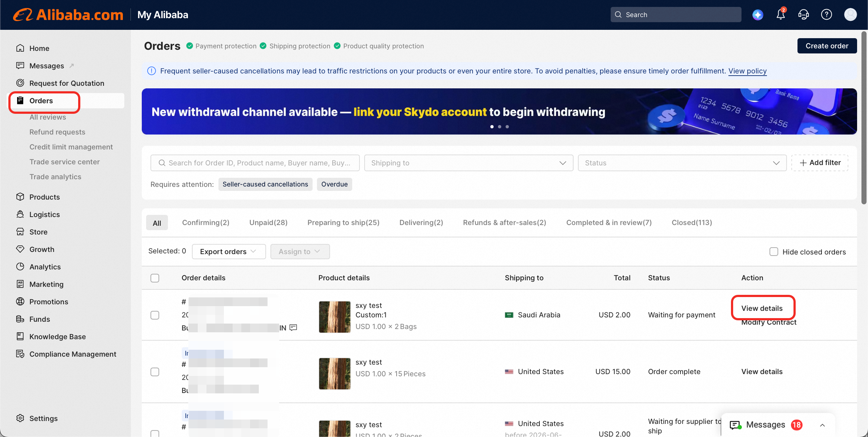Click the Orders clipboard icon

(x=20, y=101)
